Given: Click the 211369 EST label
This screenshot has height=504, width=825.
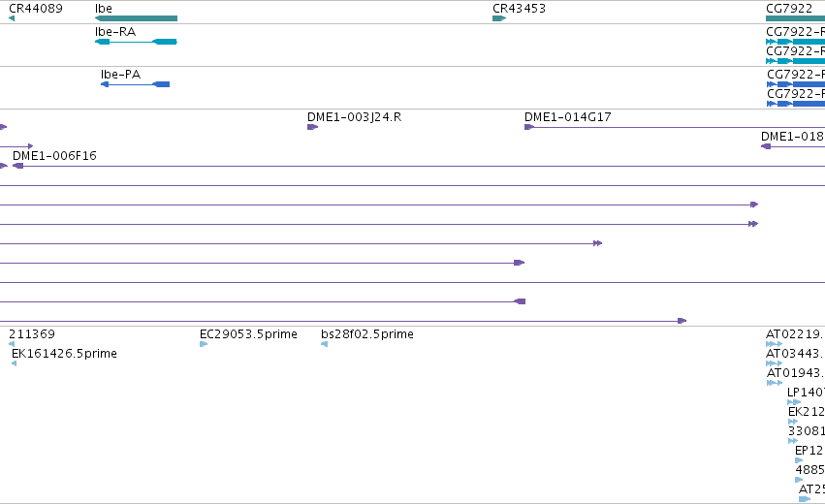Looking at the screenshot, I should [x=32, y=334].
